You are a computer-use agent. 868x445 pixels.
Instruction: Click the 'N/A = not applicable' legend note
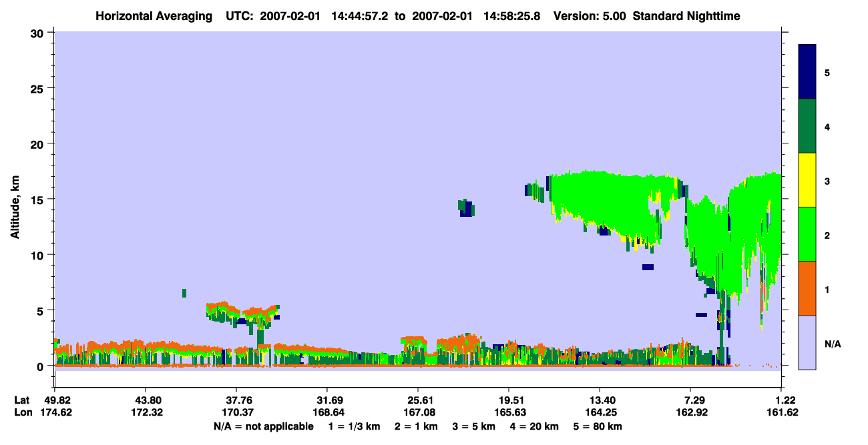pos(263,426)
